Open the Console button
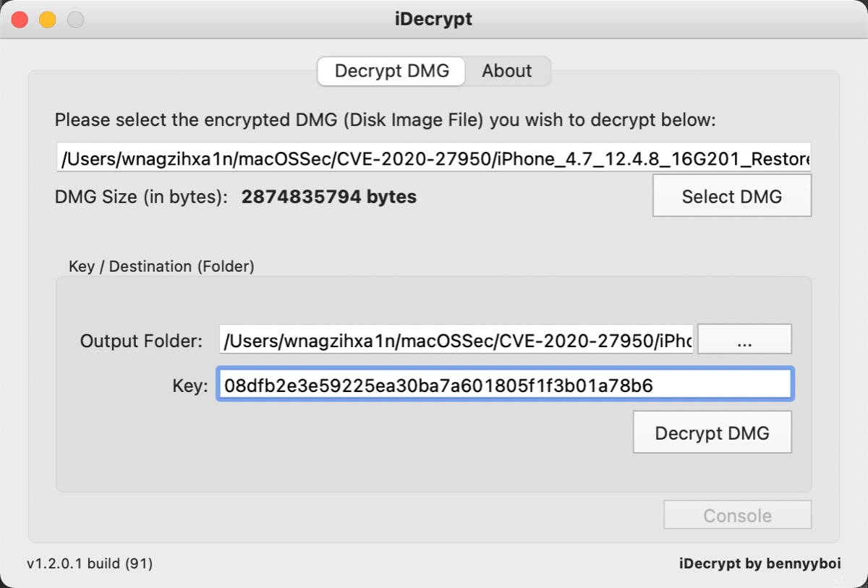This screenshot has height=588, width=868. 737,516
